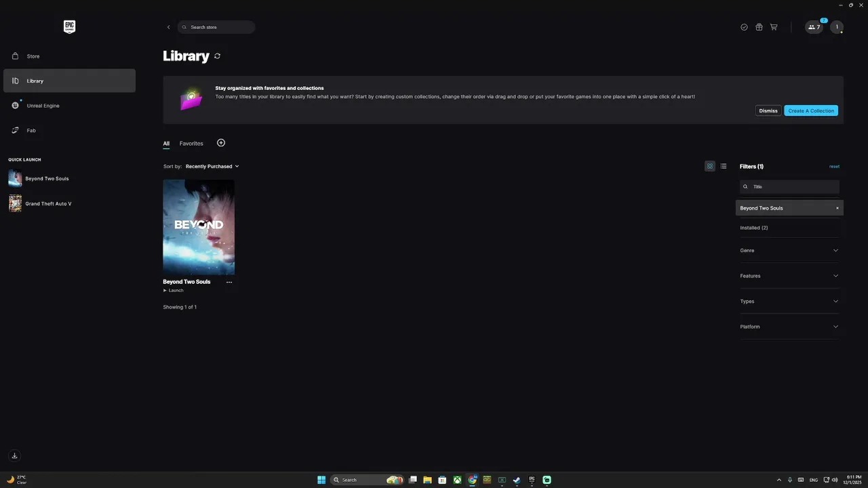Open Beyond Two Souls cover thumbnail

click(x=199, y=227)
